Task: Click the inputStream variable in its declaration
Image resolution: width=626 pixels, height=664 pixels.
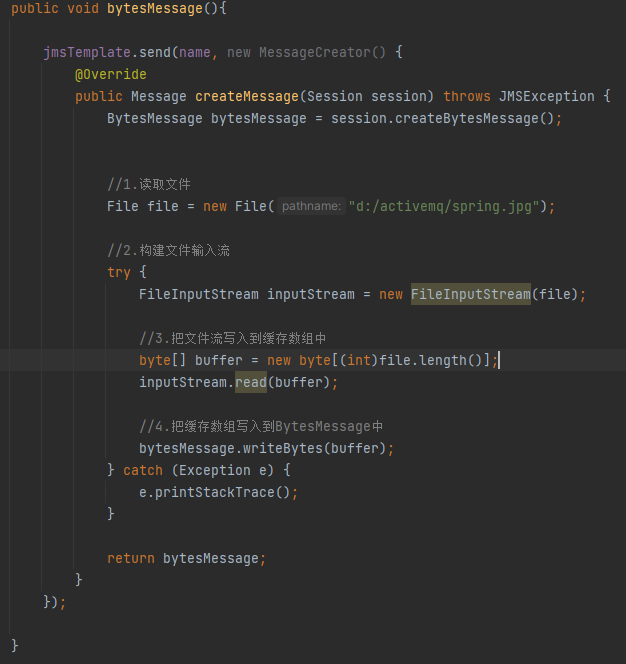Action: pyautogui.click(x=310, y=294)
